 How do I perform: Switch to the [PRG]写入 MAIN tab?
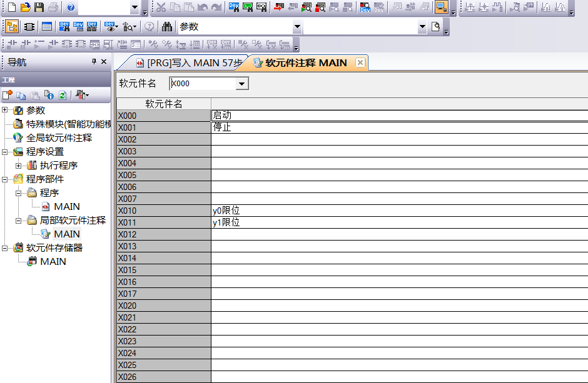(x=188, y=62)
